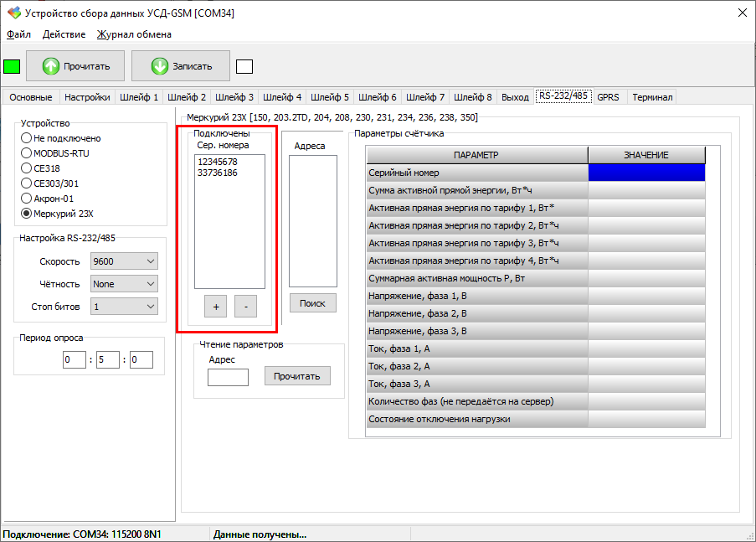Click the minus button to remove serial

click(x=246, y=307)
